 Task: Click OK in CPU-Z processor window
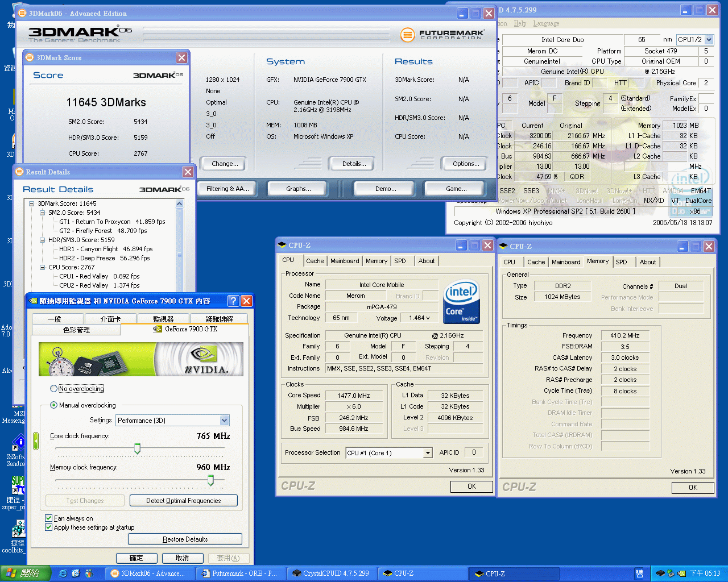(471, 487)
